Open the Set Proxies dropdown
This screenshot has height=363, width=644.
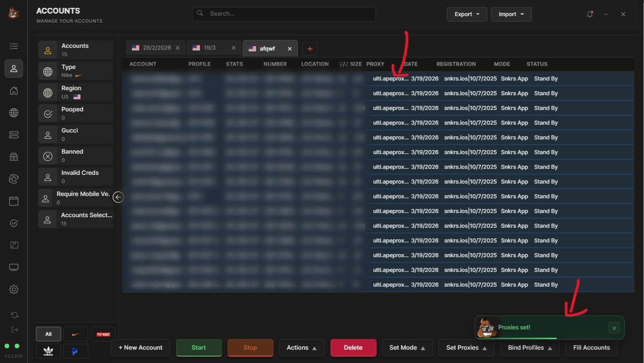coord(466,348)
